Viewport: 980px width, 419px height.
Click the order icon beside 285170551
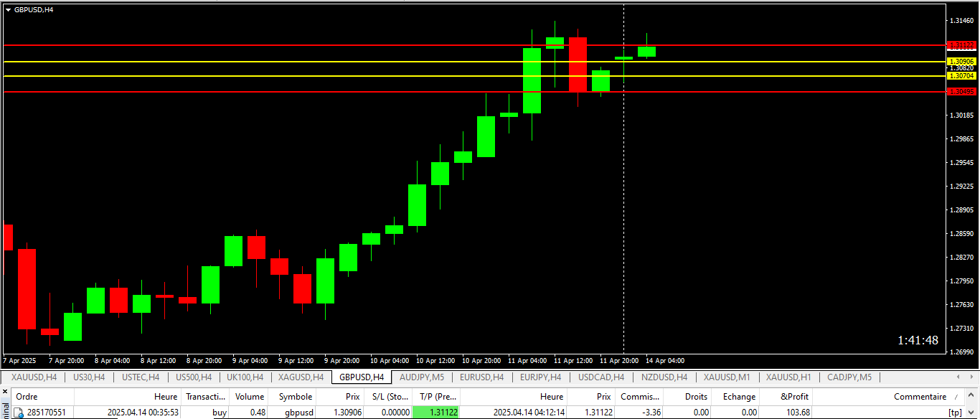[19, 413]
